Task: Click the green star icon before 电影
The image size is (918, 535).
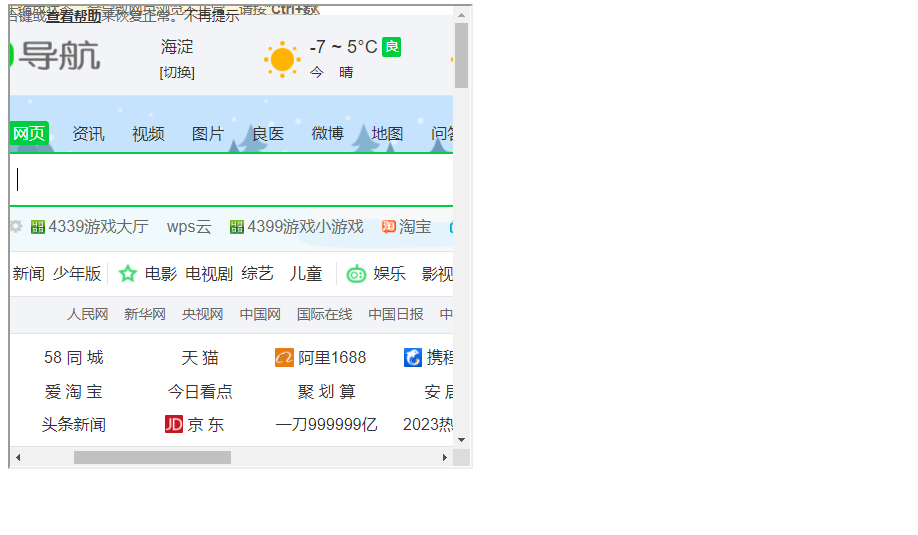Action: point(128,273)
